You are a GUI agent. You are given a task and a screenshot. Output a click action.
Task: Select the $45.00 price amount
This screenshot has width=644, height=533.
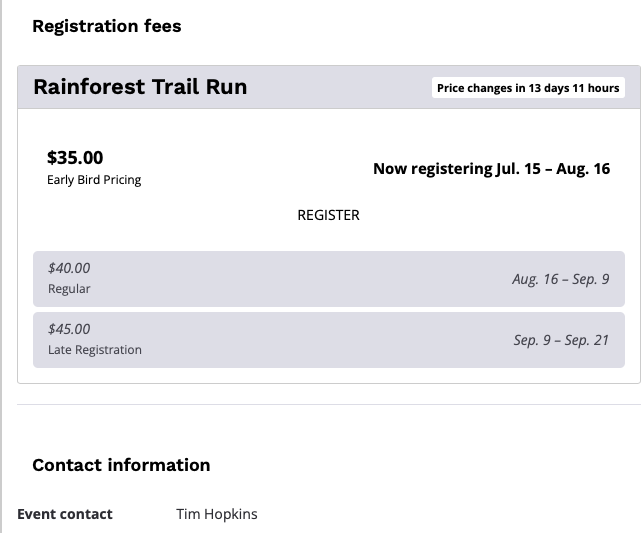[x=69, y=329]
